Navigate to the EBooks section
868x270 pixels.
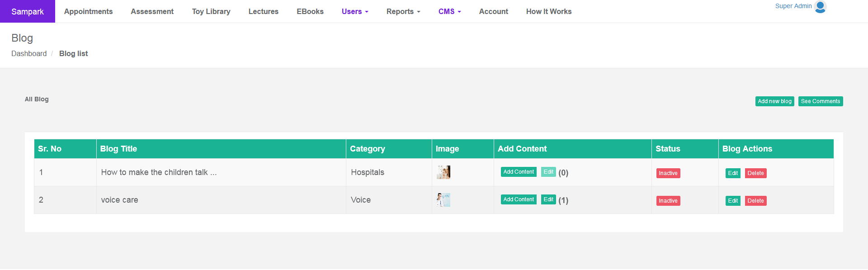coord(310,11)
